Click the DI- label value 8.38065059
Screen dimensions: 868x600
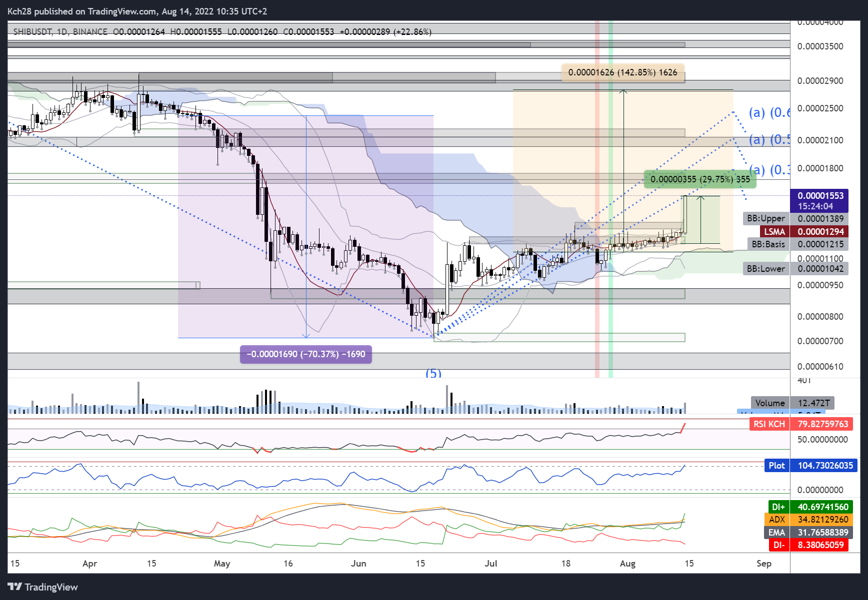[820, 545]
